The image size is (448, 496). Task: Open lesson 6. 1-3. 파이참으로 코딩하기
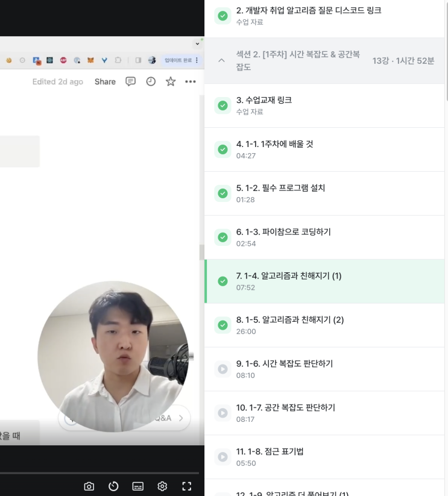tap(324, 237)
